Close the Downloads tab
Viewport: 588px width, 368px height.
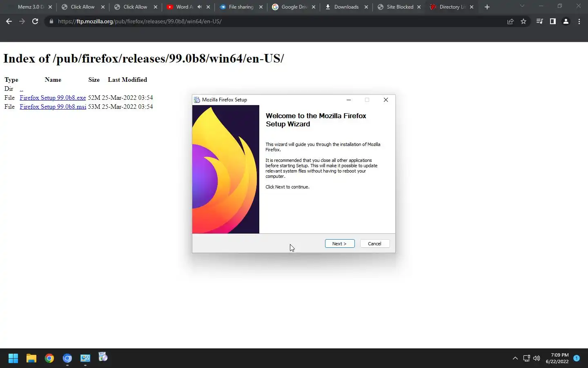click(x=366, y=7)
